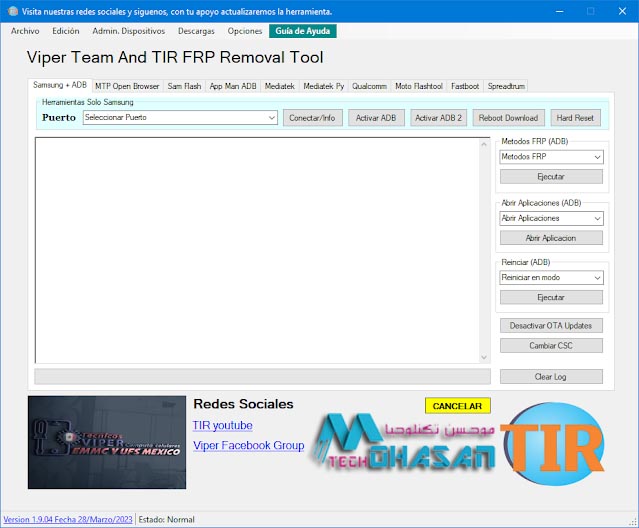639x528 pixels.
Task: Click the log scrollbar up arrow
Action: (x=484, y=144)
